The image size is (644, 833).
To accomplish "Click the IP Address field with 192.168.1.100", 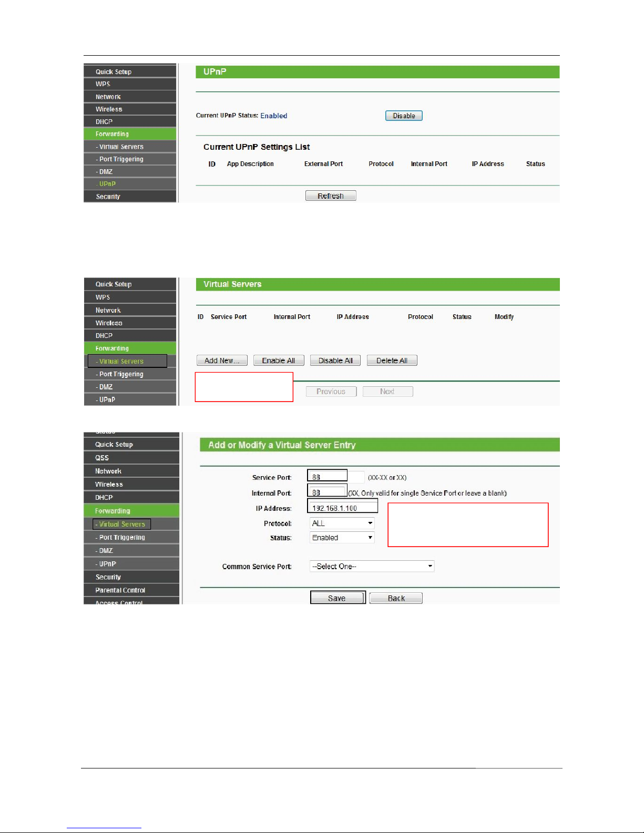I will click(343, 507).
